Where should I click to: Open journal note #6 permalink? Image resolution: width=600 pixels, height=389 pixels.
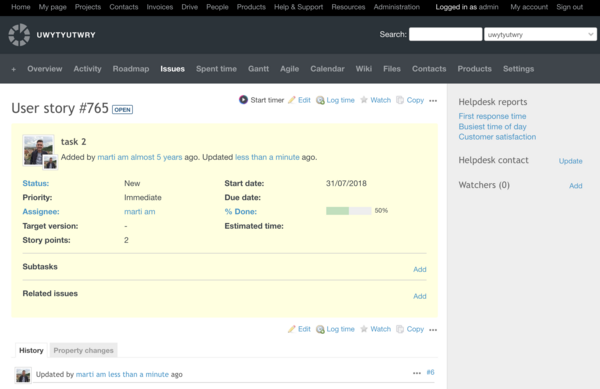(430, 372)
